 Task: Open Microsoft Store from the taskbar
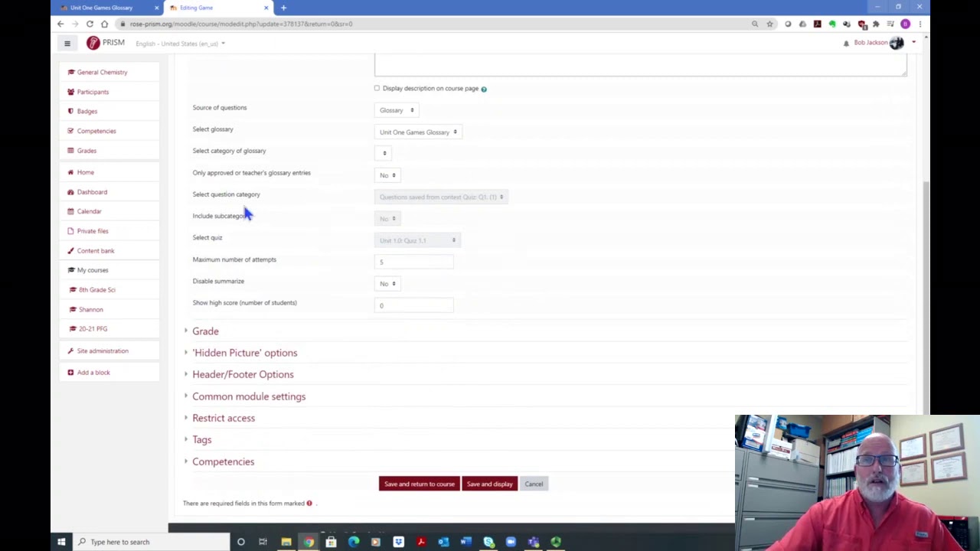(331, 542)
